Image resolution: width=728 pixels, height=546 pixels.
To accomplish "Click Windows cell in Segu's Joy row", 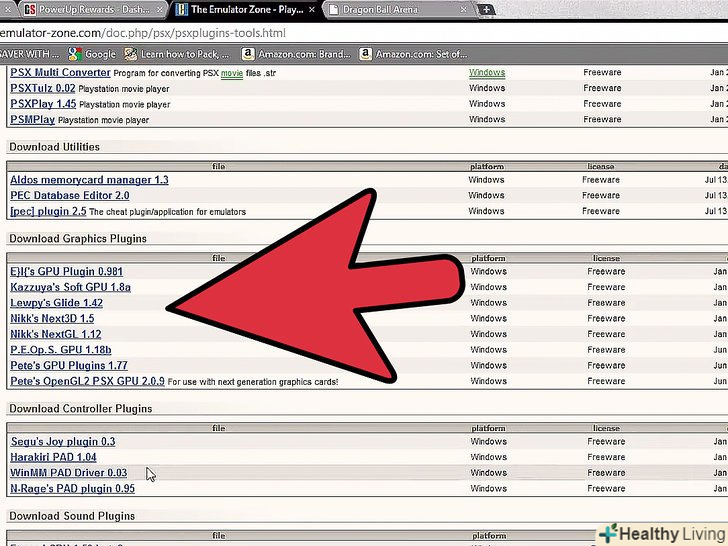I will click(488, 442).
